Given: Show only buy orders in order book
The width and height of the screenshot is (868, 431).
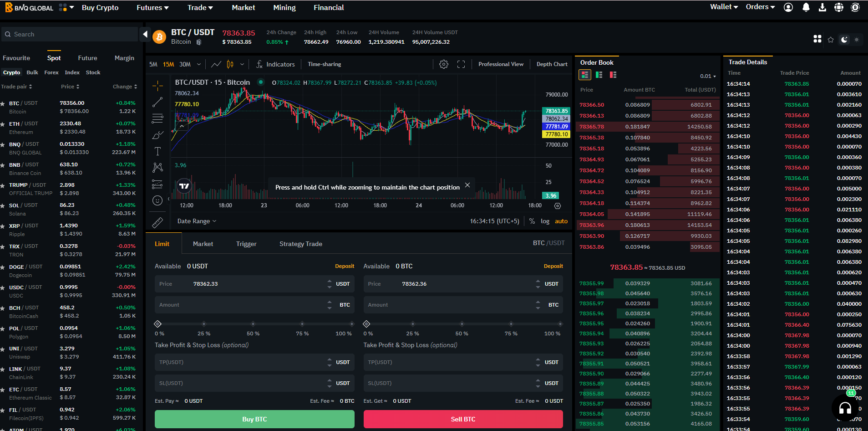Looking at the screenshot, I should click(x=599, y=75).
